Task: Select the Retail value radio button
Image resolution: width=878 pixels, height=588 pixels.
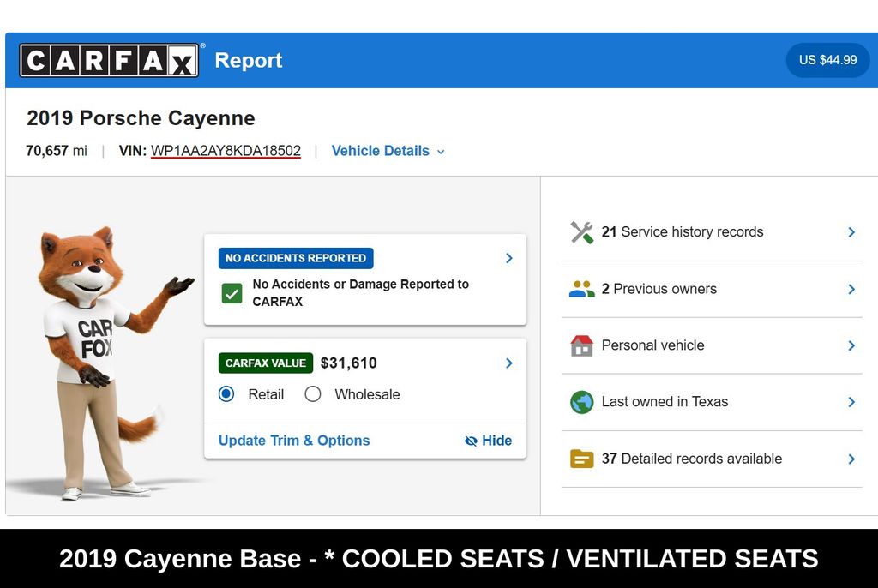Action: click(x=226, y=394)
